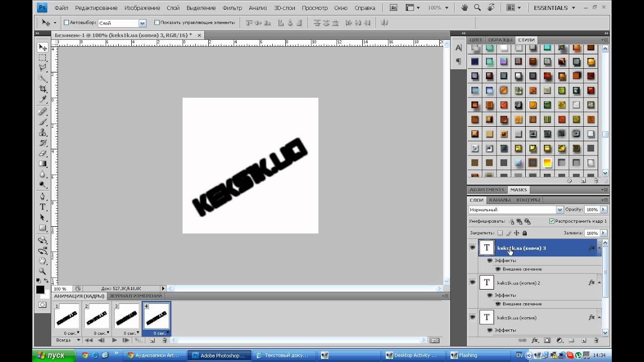Enable Показать управляющие элементы checkbox

tap(157, 23)
